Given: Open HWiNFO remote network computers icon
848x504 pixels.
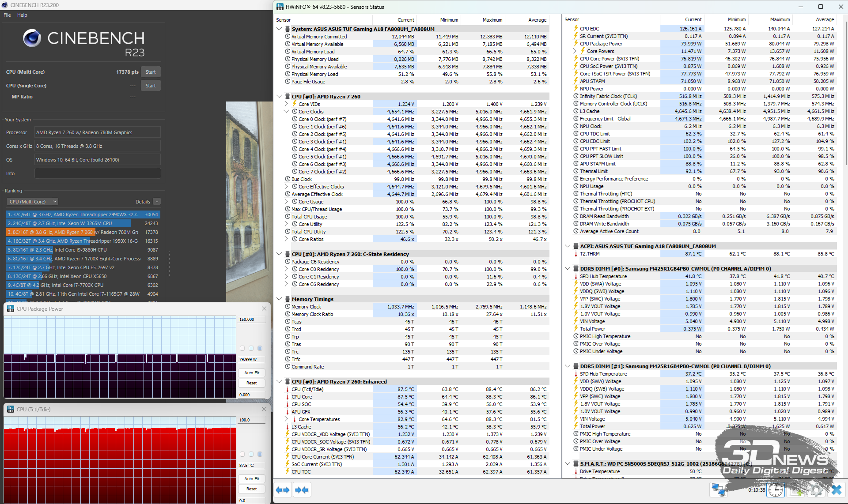Looking at the screenshot, I should coord(719,489).
